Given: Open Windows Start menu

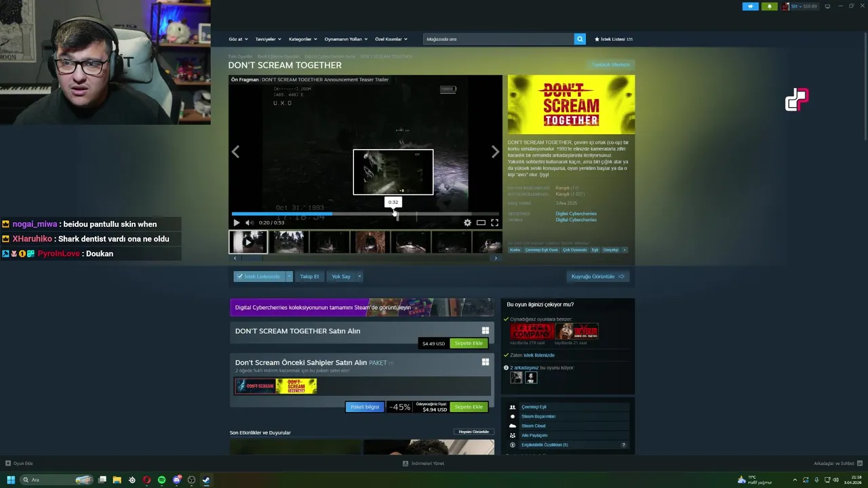Looking at the screenshot, I should click(11, 480).
